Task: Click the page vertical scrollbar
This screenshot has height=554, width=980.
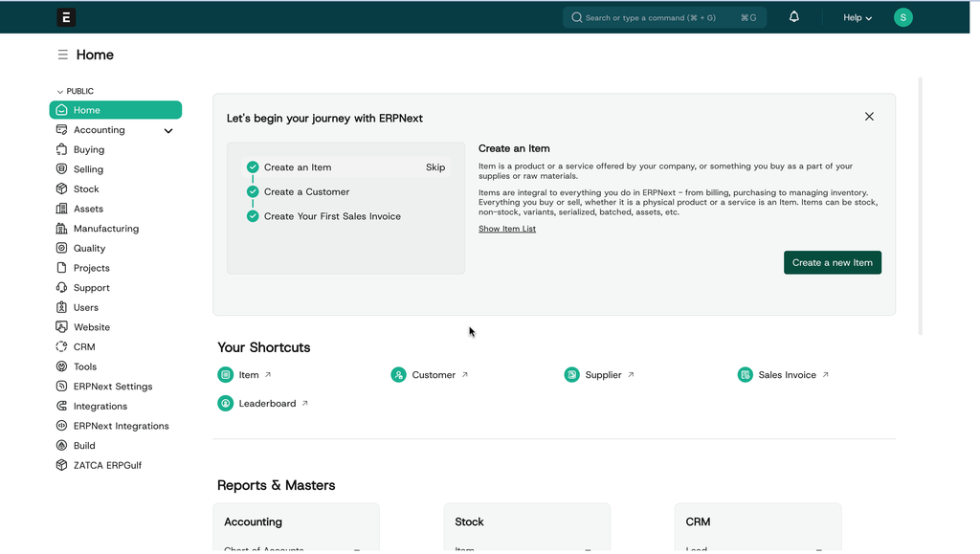Action: point(920,206)
